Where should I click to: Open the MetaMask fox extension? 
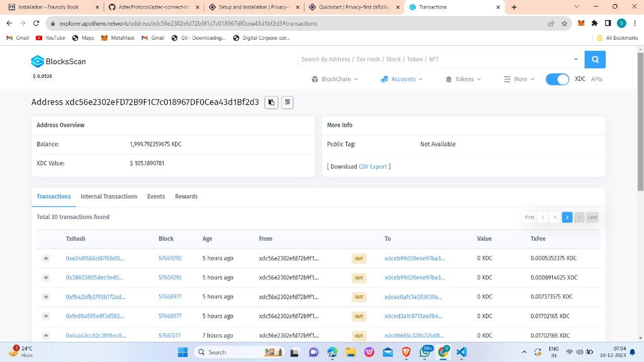coord(581,23)
